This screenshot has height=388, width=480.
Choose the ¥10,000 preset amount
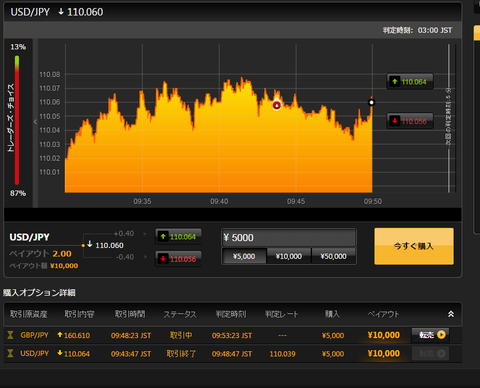coord(289,256)
